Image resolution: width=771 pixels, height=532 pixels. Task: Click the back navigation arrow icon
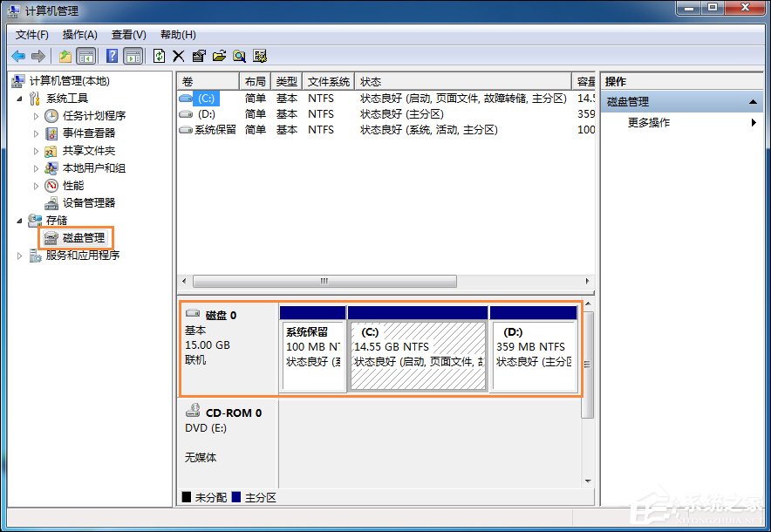click(x=17, y=55)
